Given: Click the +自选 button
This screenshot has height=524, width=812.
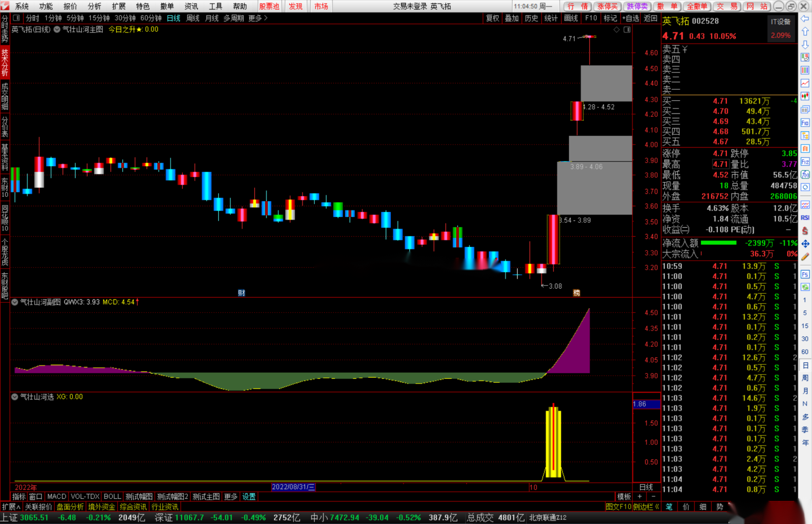Looking at the screenshot, I should pyautogui.click(x=630, y=18).
